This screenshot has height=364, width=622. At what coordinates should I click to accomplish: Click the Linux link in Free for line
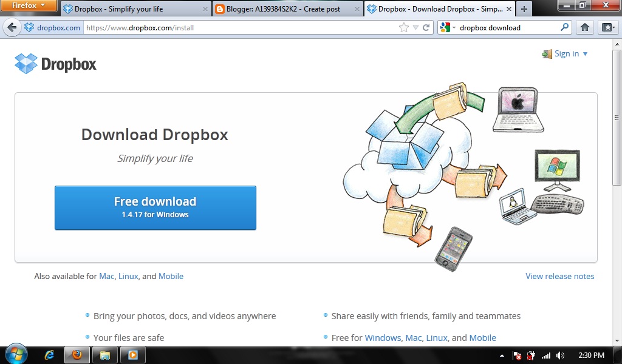click(x=437, y=337)
